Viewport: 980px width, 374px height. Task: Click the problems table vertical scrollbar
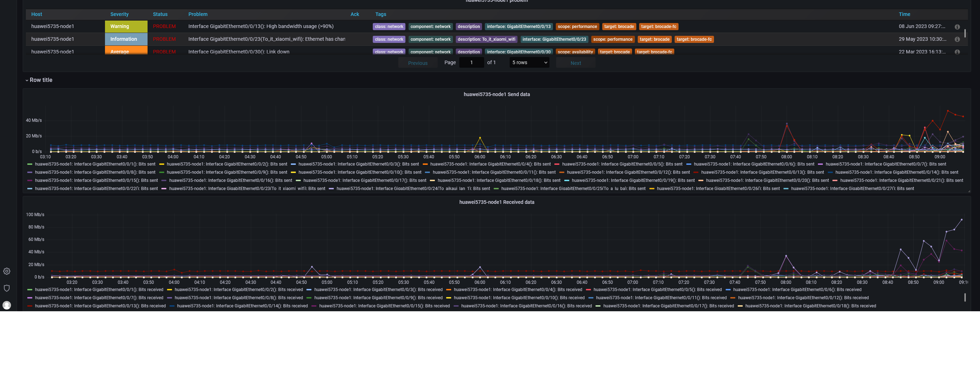pyautogui.click(x=965, y=33)
